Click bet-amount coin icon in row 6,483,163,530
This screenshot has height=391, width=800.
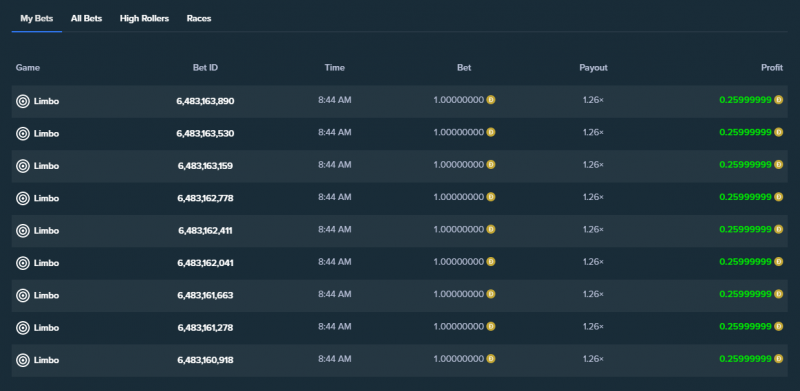click(491, 132)
